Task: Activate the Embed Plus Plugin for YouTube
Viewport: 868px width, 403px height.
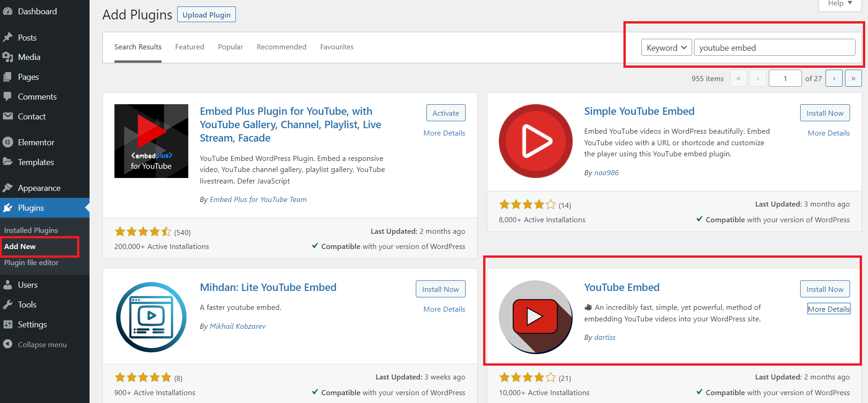Action: point(446,113)
